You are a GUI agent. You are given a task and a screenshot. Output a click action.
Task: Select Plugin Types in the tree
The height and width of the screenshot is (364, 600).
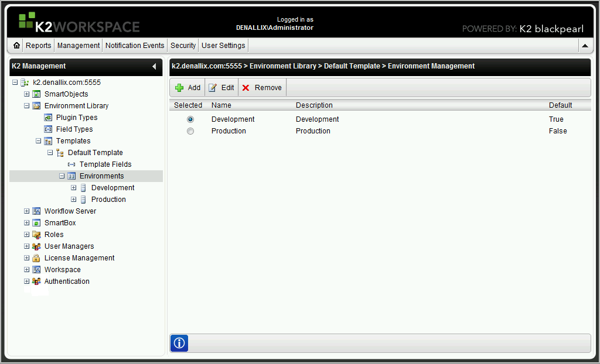click(x=77, y=118)
